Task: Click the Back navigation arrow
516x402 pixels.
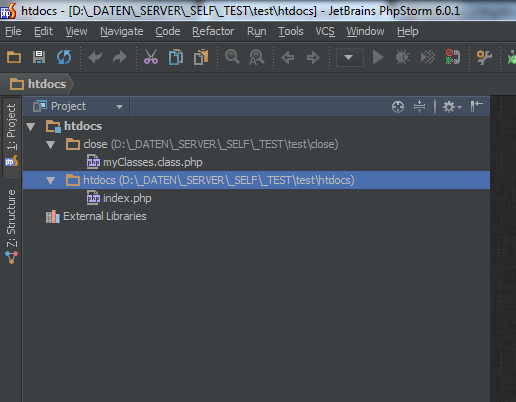Action: click(x=288, y=58)
